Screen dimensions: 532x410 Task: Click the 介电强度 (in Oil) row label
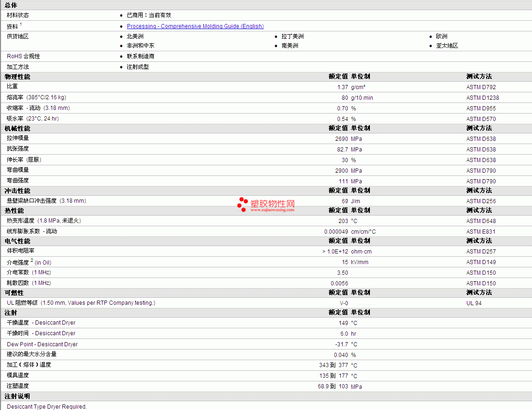coord(29,262)
